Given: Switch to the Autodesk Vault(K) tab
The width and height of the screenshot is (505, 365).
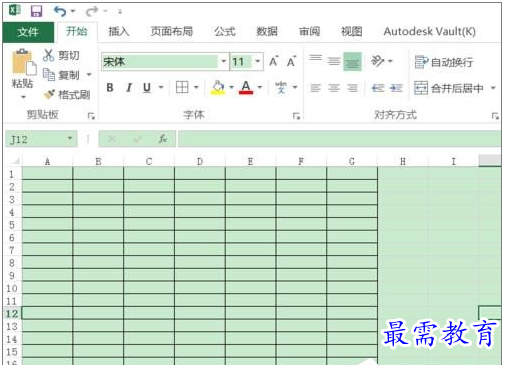Looking at the screenshot, I should pos(430,32).
